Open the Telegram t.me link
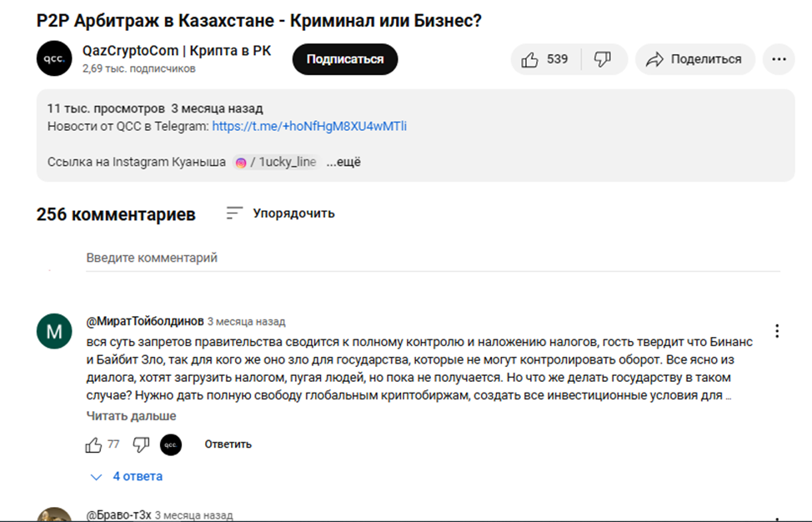812x522 pixels. point(309,127)
